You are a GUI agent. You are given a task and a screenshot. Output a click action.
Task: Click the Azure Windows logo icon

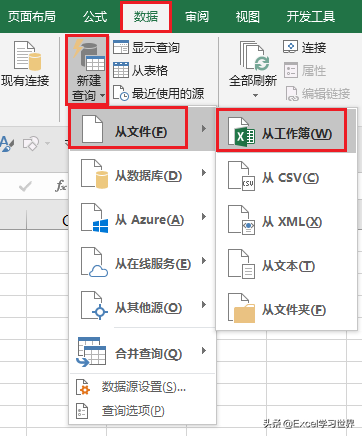(x=95, y=218)
